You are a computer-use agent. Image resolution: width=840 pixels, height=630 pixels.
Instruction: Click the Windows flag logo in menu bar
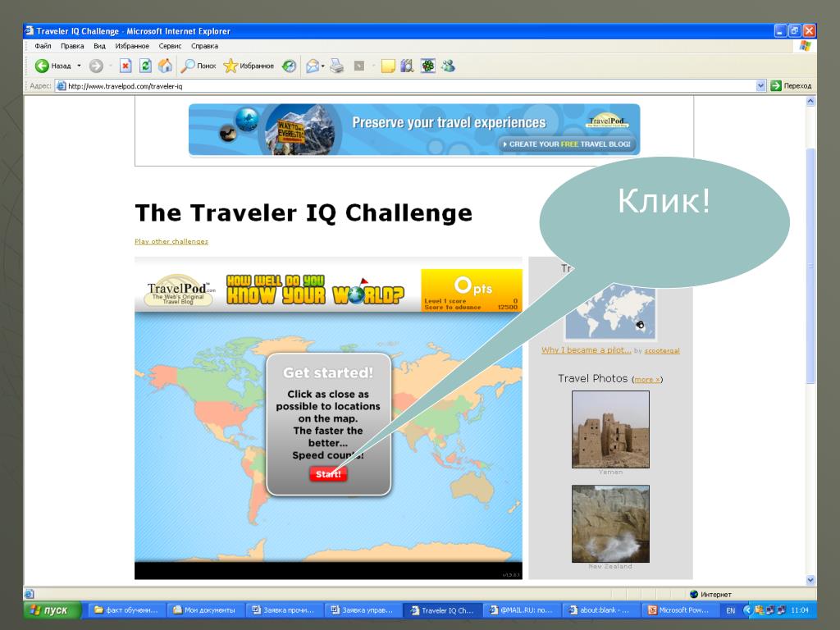pyautogui.click(x=806, y=46)
